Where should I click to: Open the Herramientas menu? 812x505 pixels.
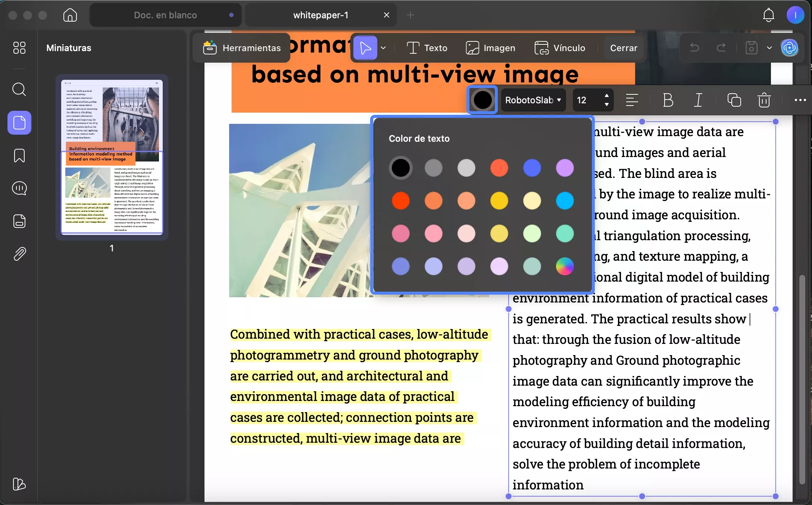(241, 48)
